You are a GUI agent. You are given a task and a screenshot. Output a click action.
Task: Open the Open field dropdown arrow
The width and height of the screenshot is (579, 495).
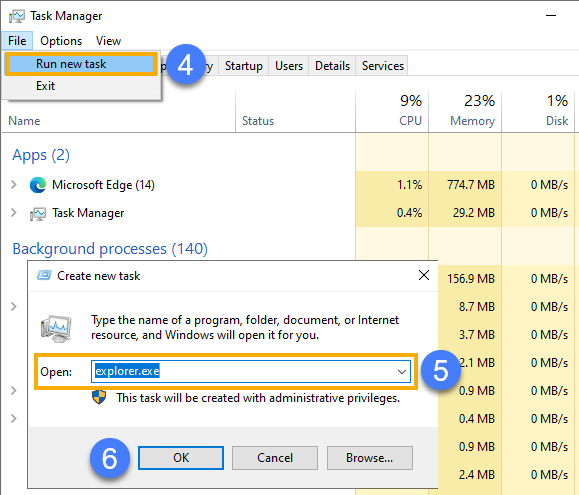click(x=402, y=371)
